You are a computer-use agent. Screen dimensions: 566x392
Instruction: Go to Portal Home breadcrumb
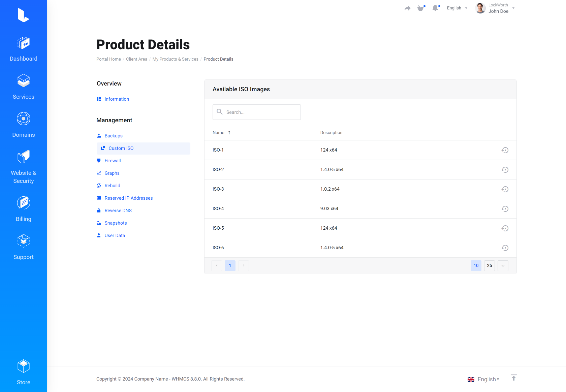pos(108,59)
